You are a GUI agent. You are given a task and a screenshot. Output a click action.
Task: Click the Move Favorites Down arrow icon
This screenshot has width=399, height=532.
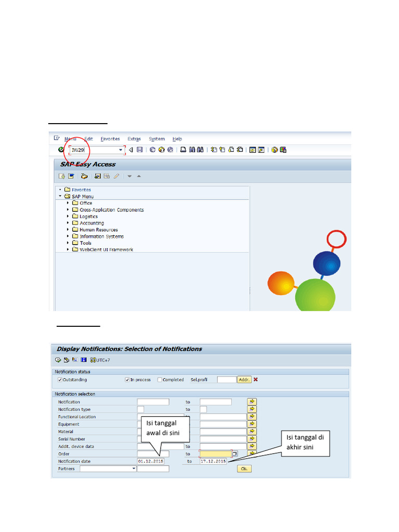point(129,176)
